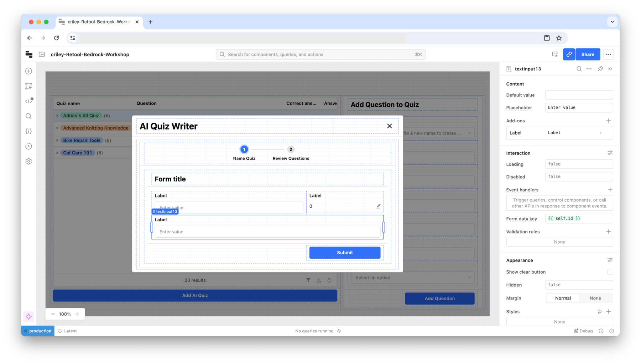The height and width of the screenshot is (364, 641).
Task: Add a new event handler
Action: [610, 190]
